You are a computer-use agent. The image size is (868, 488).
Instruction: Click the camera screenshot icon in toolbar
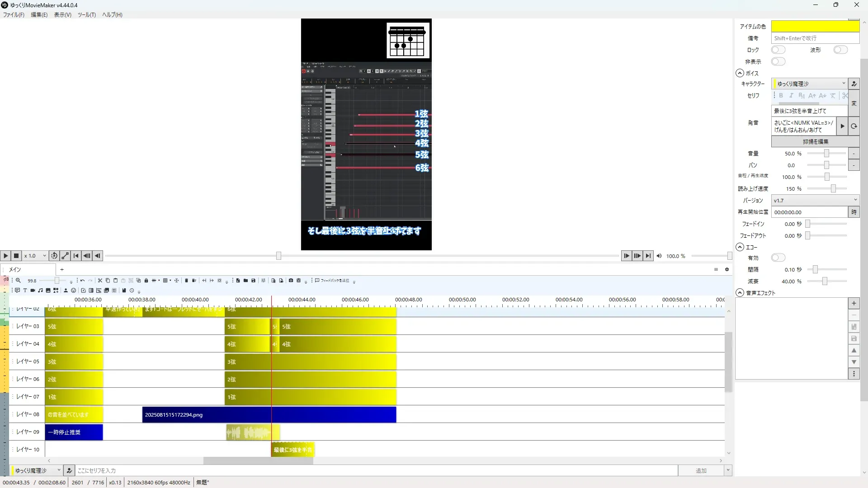click(x=291, y=281)
